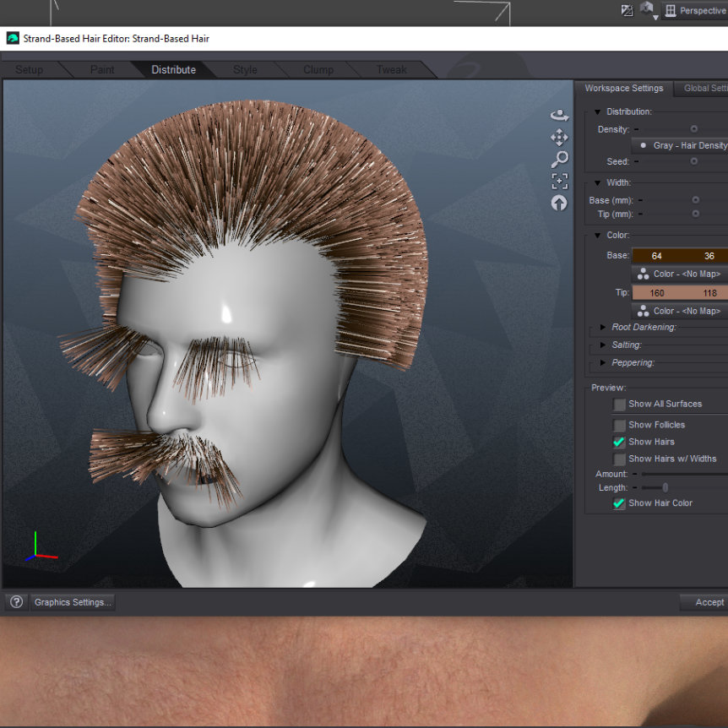
Task: Select the magnifier zoom tool
Action: (x=559, y=159)
